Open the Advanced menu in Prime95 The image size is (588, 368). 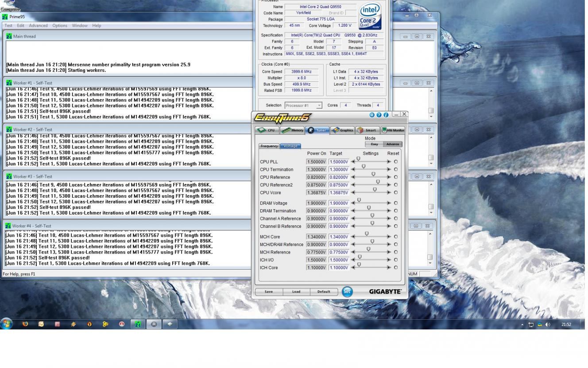(38, 26)
